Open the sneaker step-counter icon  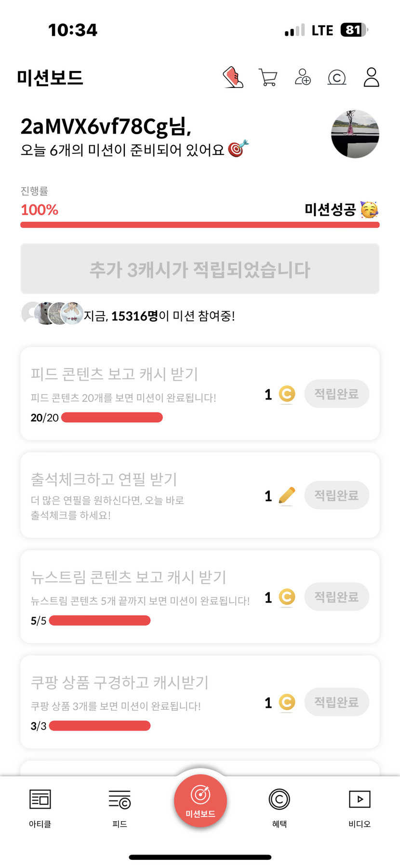[233, 77]
